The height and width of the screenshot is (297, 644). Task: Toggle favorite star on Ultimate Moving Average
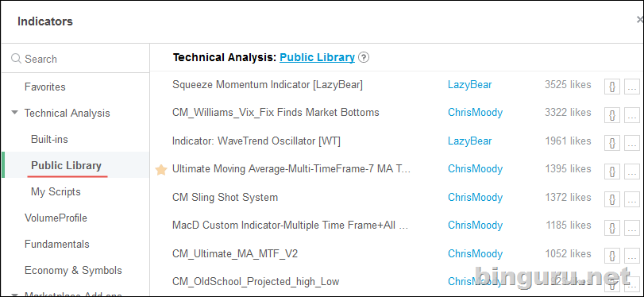click(161, 170)
